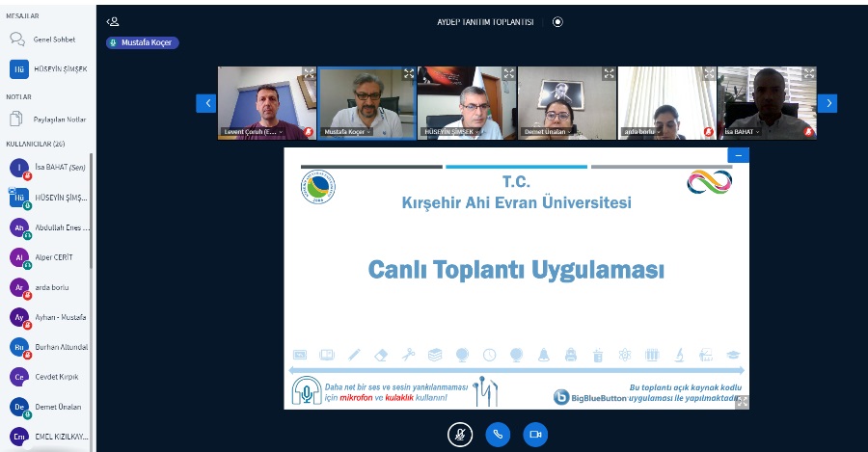Minimize presentation with the minus button
Viewport: 868px width, 452px height.
739,155
